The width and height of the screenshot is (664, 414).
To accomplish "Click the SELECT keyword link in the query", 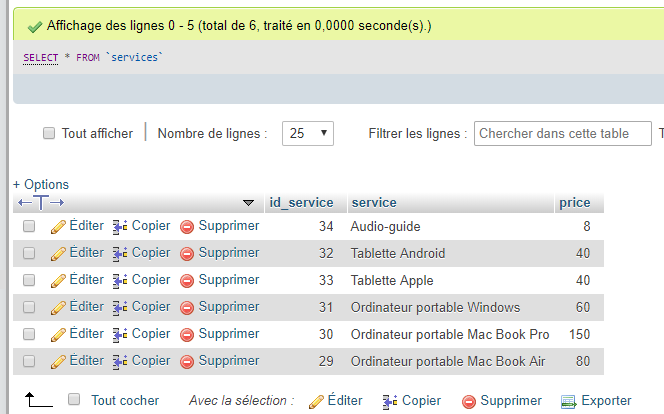I will (41, 58).
